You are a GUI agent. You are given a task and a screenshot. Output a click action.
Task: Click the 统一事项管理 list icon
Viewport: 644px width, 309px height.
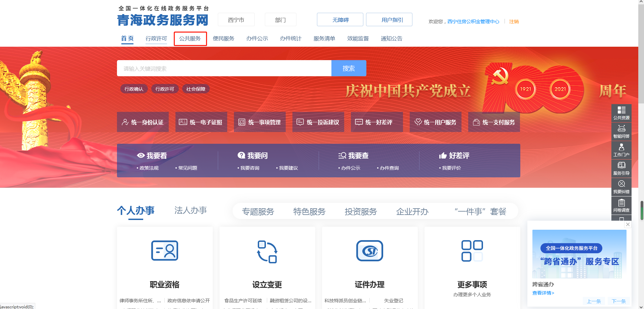click(242, 122)
